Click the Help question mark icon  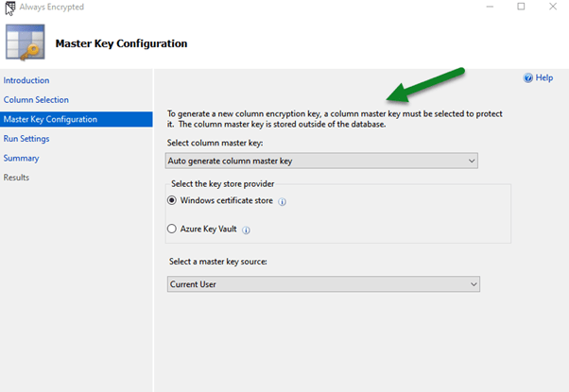coord(527,78)
